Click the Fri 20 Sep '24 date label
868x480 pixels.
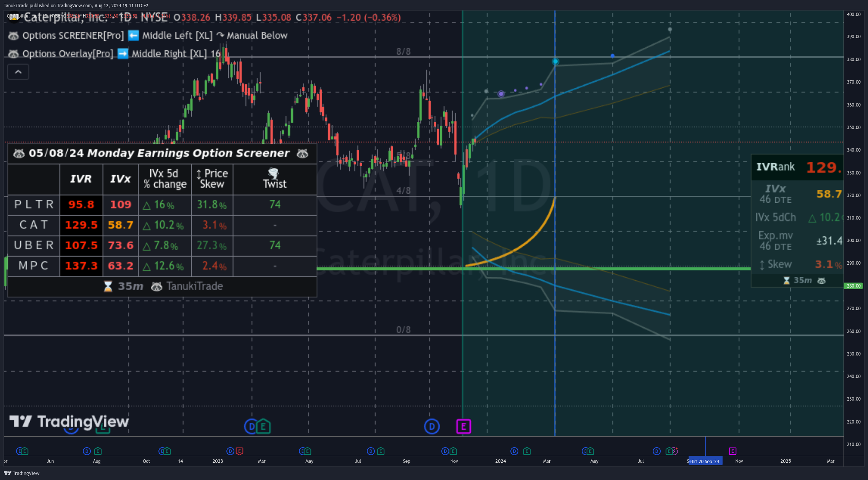click(x=705, y=461)
